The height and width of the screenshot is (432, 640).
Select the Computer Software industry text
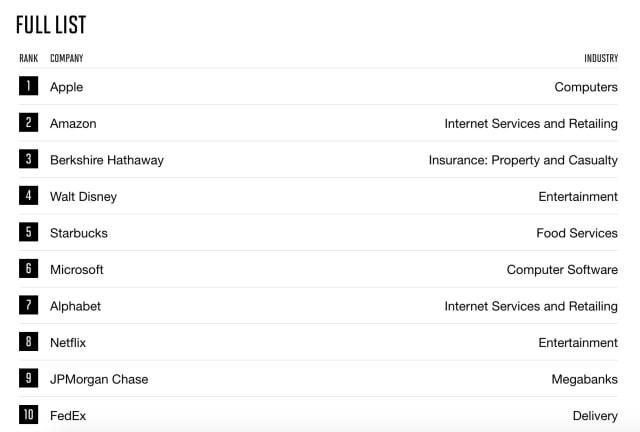click(x=562, y=269)
